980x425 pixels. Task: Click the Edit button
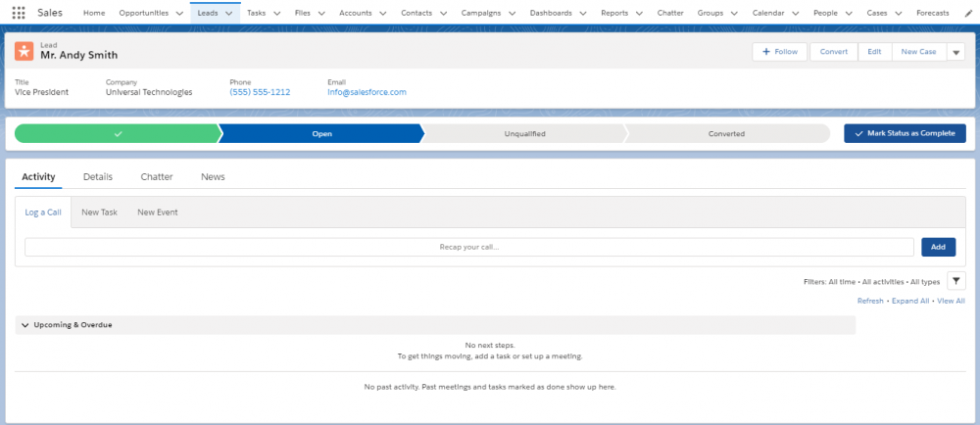click(874, 52)
